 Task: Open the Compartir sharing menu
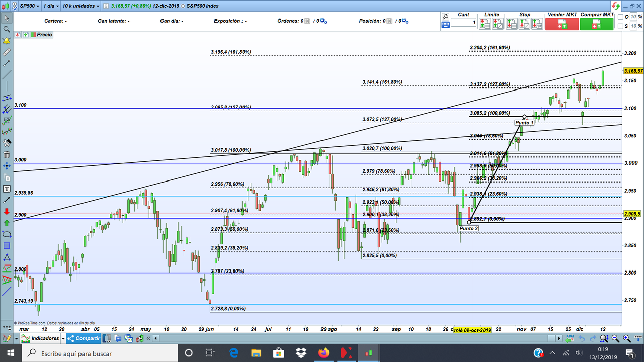(83, 338)
